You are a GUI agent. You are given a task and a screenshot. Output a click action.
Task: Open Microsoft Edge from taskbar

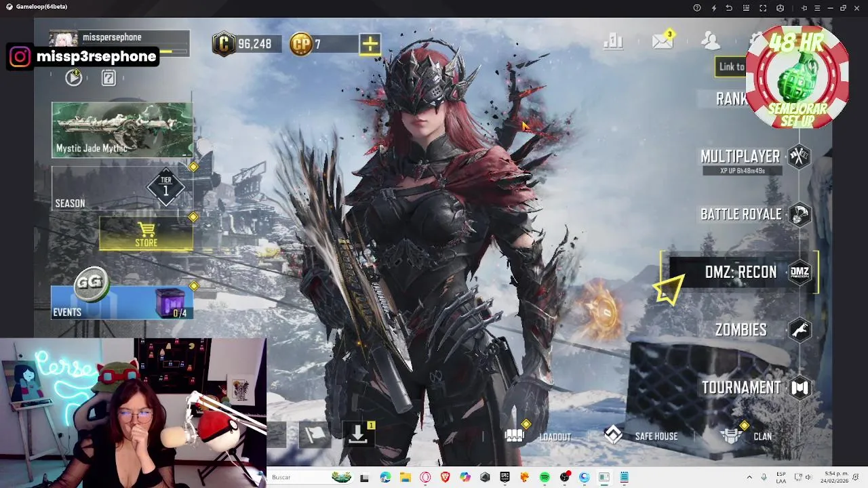pos(385,477)
